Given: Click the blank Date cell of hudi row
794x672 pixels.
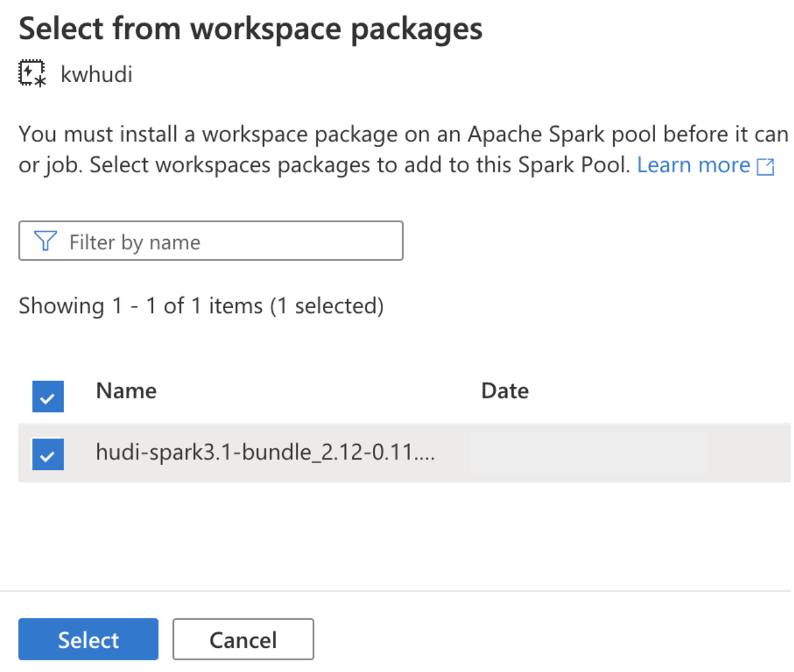Looking at the screenshot, I should coord(589,453).
